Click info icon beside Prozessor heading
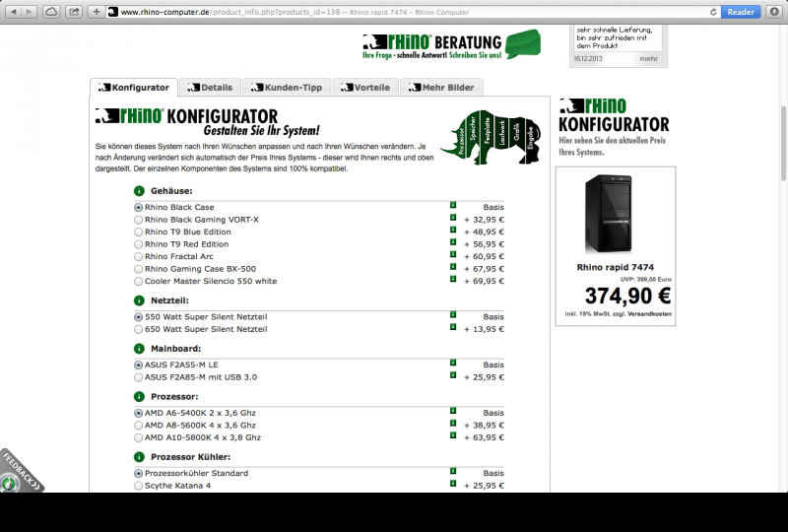The image size is (788, 532). tap(140, 396)
